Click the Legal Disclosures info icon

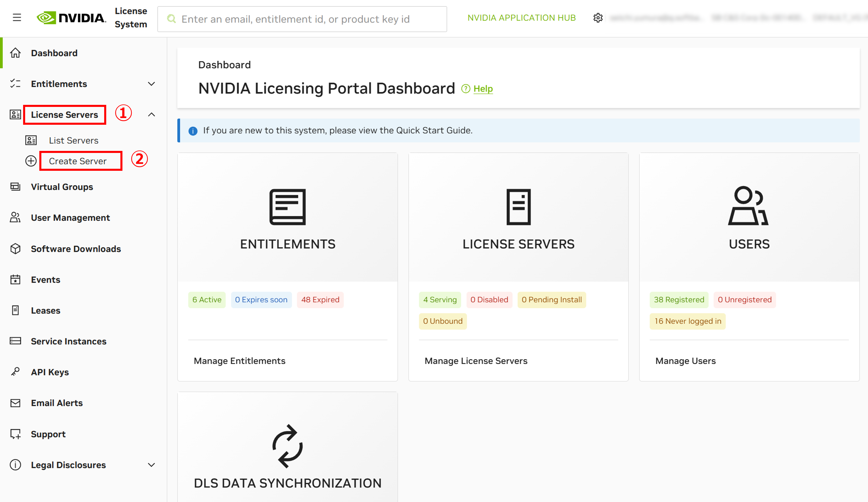(15, 465)
